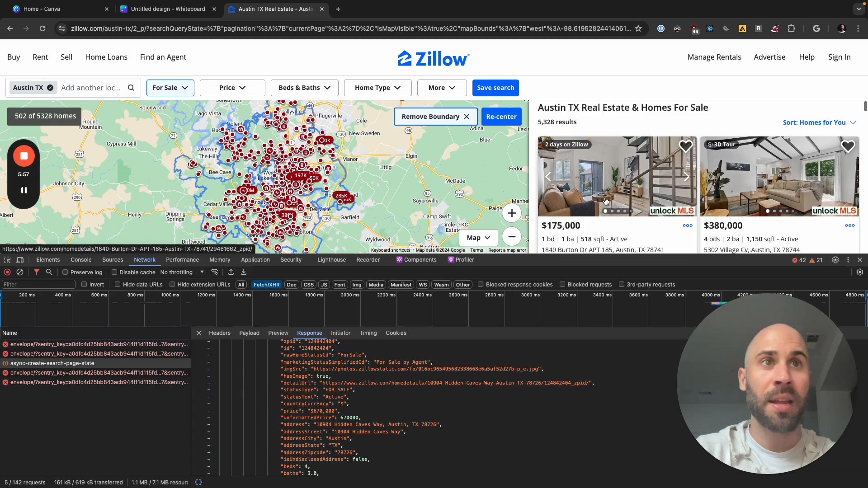Viewport: 868px width, 488px height.
Task: Switch to the Elements DevTools tab
Action: coord(48,260)
